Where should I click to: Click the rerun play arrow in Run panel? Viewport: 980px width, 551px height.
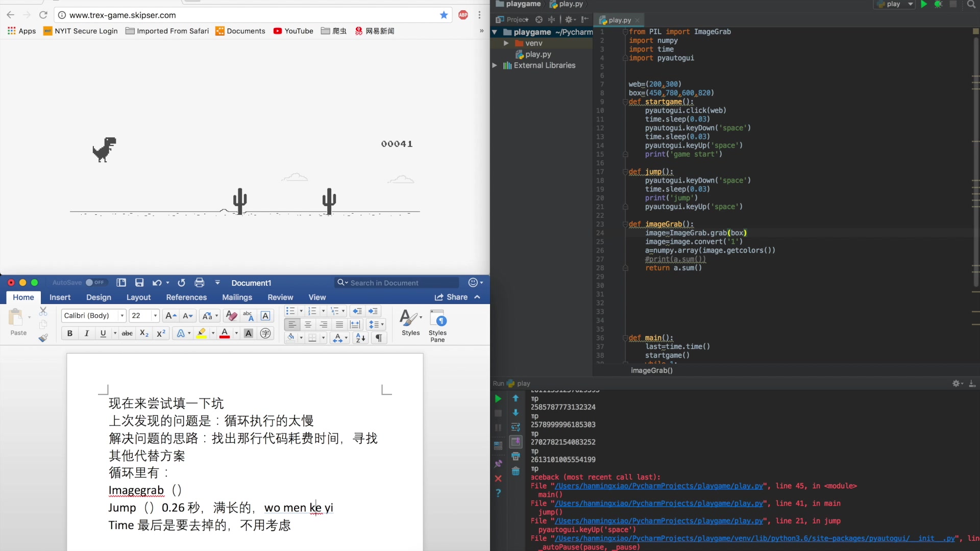coord(498,398)
